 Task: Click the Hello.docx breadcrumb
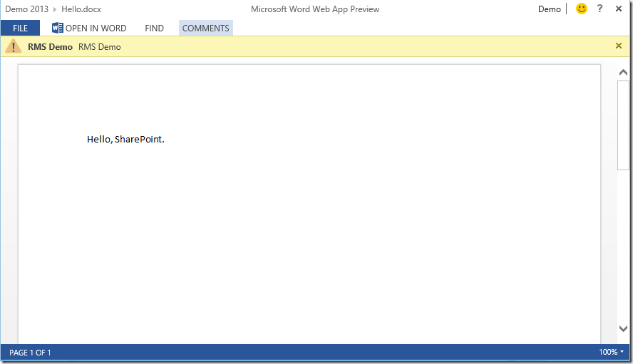coord(81,9)
